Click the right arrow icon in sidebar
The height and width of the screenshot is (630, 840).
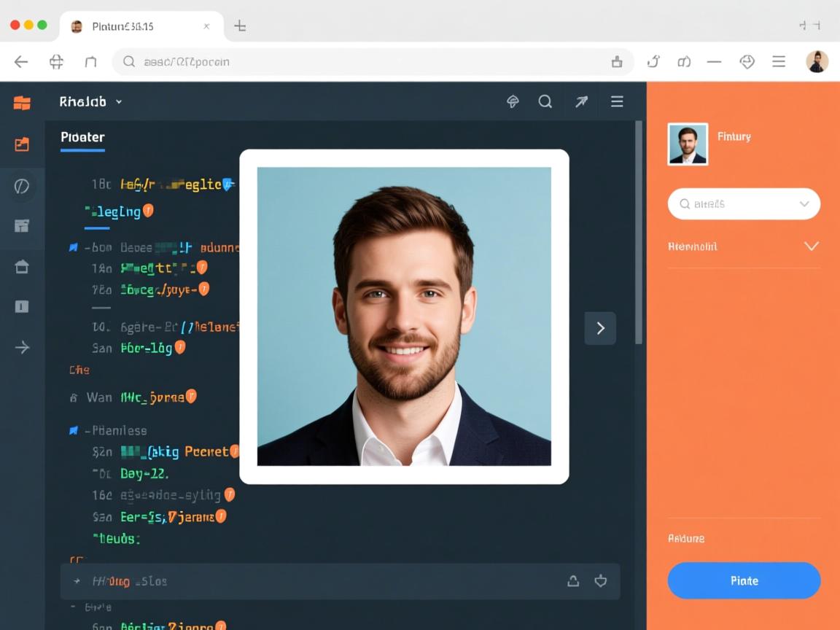coord(22,347)
